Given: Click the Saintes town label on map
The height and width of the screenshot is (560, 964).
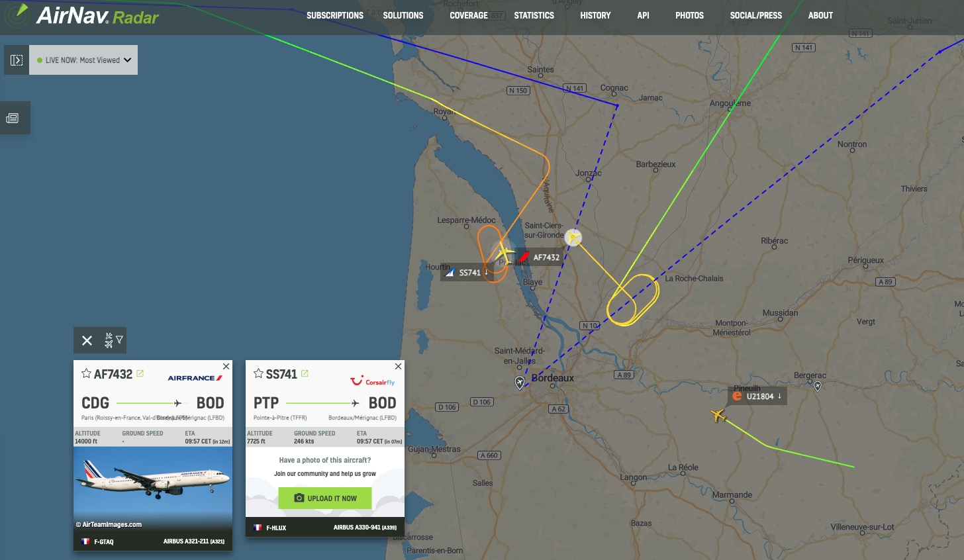Looking at the screenshot, I should tap(541, 70).
